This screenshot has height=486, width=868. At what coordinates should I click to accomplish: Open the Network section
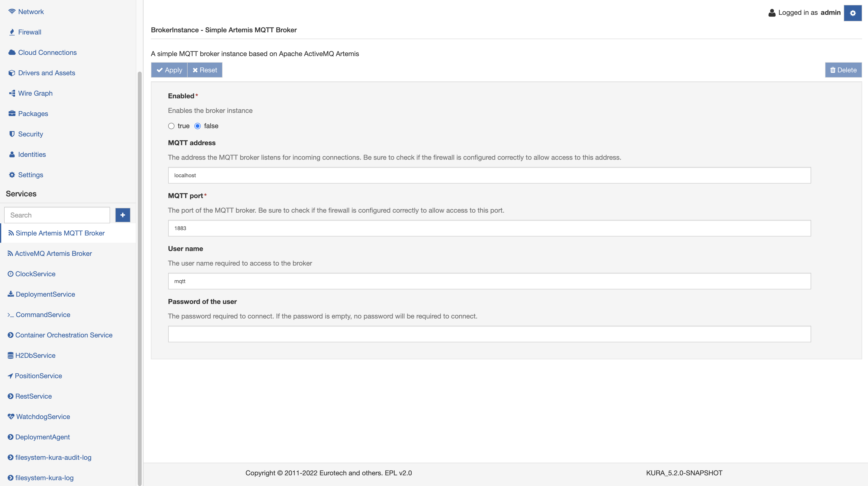click(31, 11)
